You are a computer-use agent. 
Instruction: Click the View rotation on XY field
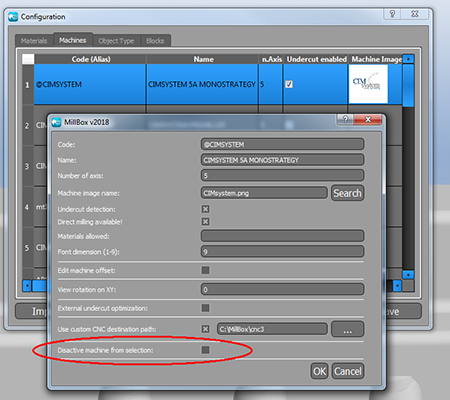pyautogui.click(x=282, y=289)
